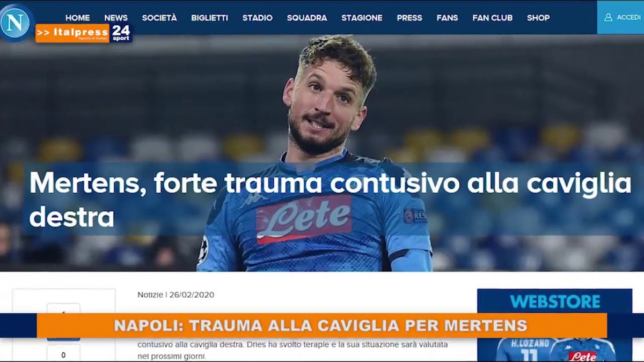The image size is (644, 362).
Task: Select STADIO in the navigation bar
Action: pyautogui.click(x=258, y=18)
